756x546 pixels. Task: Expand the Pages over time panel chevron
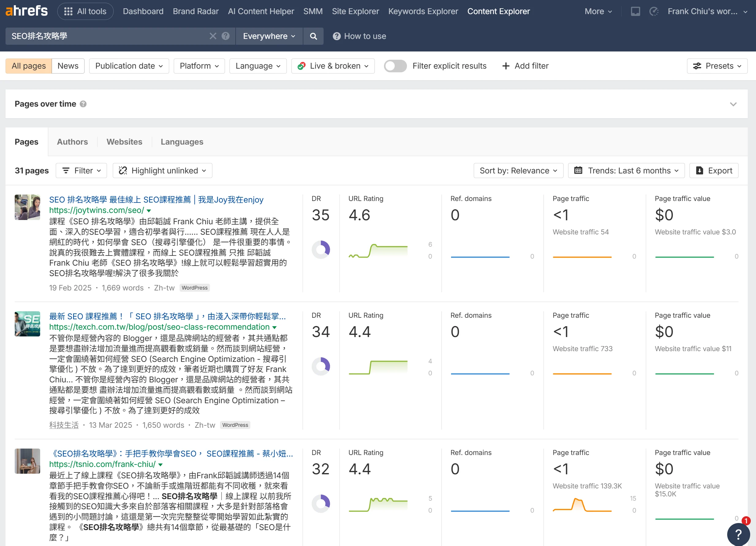tap(733, 104)
